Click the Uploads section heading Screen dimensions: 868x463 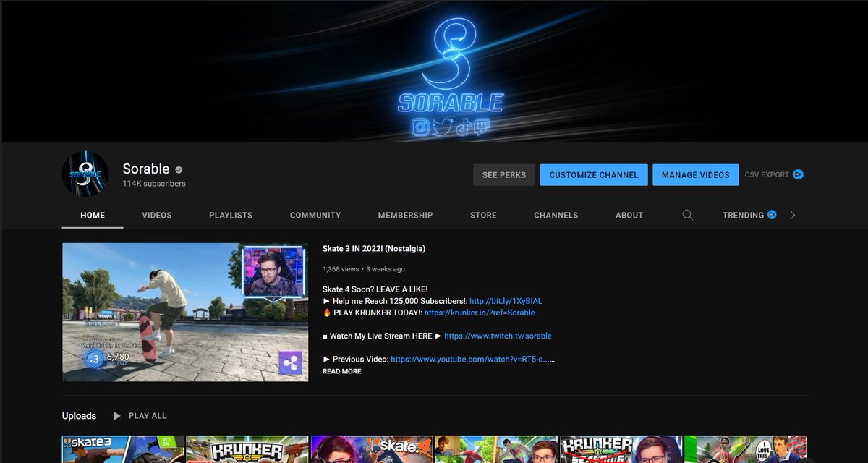(x=79, y=416)
